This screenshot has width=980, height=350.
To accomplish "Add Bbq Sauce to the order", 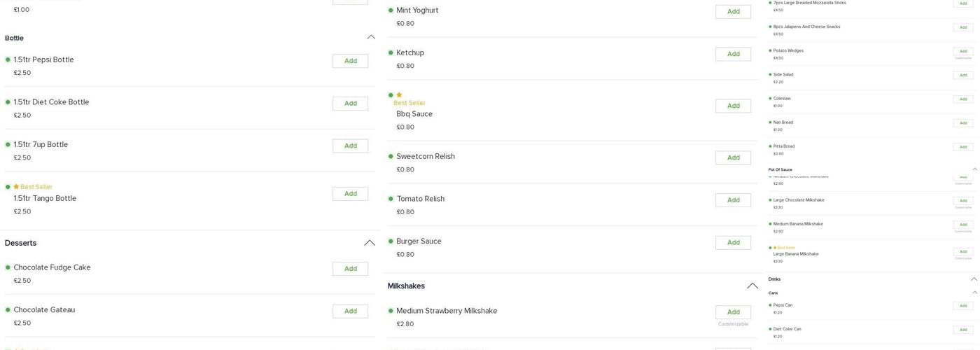I will [733, 106].
